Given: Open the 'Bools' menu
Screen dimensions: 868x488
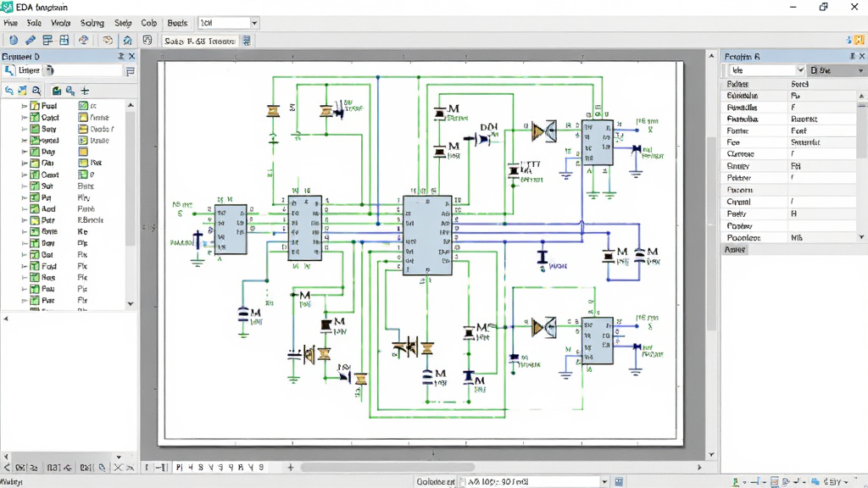Looking at the screenshot, I should [177, 23].
